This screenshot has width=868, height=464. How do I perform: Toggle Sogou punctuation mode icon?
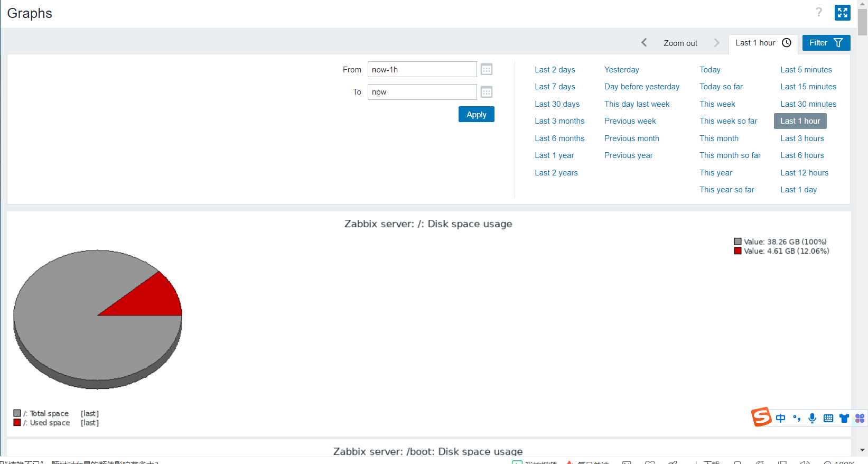tap(797, 419)
